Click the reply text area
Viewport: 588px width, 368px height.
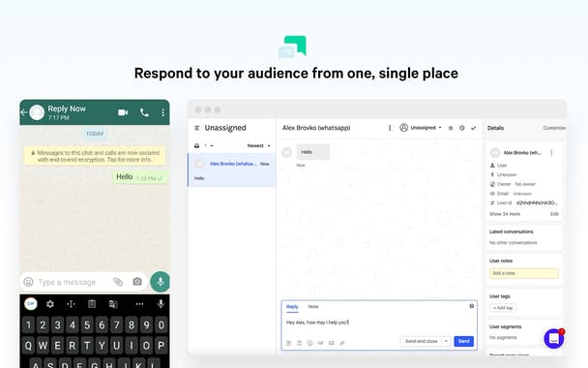click(379, 322)
